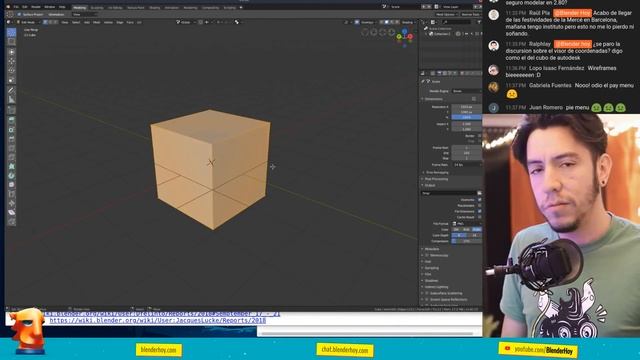This screenshot has width=640, height=360.
Task: Collapse the Dimensions panel
Action: tap(432, 99)
